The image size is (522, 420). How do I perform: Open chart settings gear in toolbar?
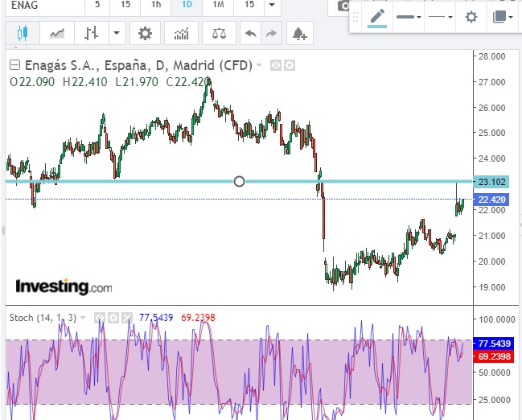pos(145,33)
